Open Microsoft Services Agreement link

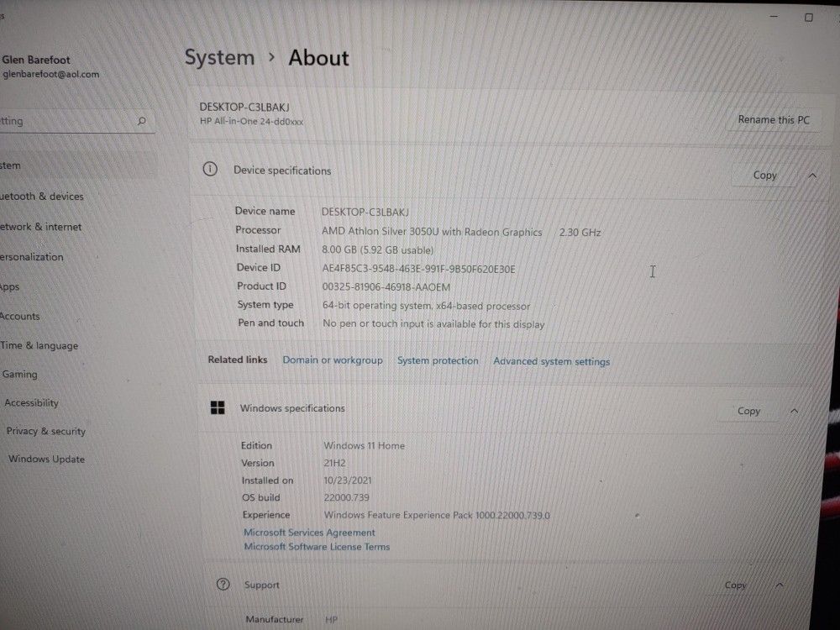pos(309,532)
